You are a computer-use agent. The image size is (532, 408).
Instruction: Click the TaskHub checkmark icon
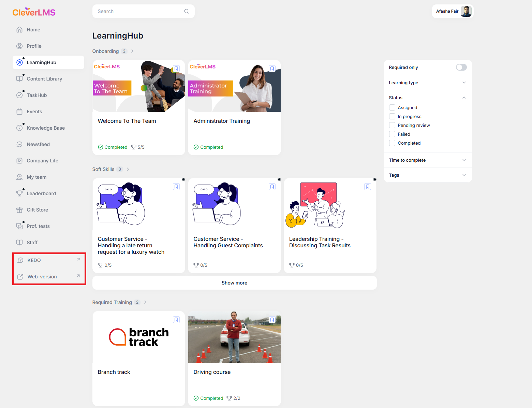click(19, 95)
